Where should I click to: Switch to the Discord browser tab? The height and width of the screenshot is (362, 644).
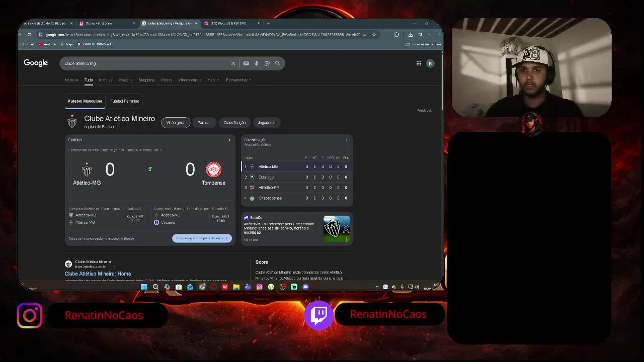pyautogui.click(x=232, y=23)
